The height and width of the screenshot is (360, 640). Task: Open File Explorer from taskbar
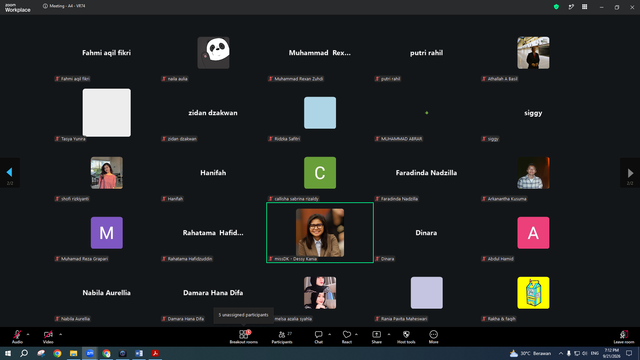[73, 353]
